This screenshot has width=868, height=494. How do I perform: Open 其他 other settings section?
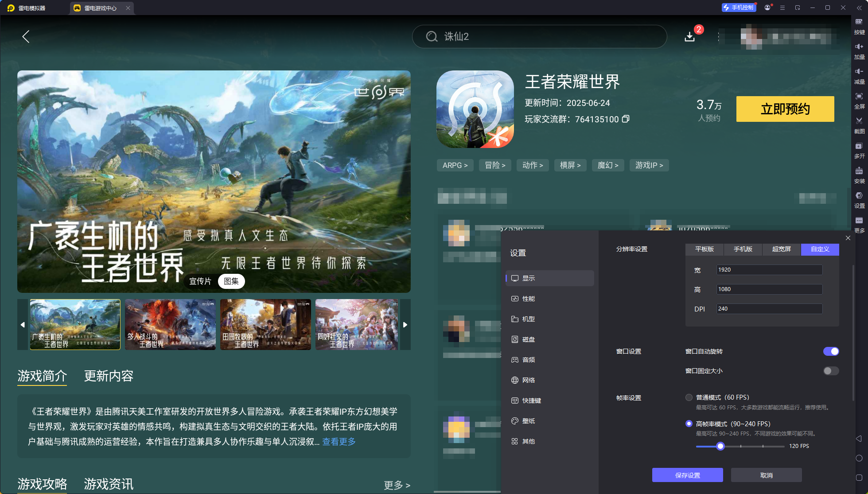click(549, 441)
